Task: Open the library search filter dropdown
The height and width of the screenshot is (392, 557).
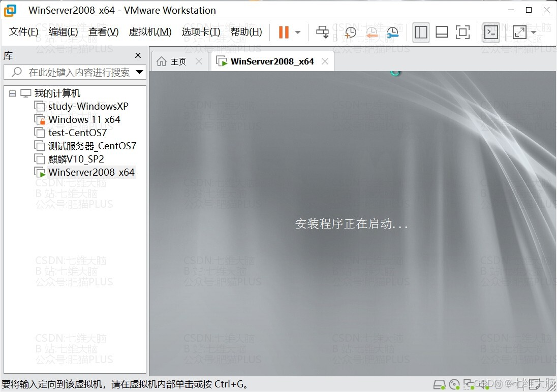Action: [x=140, y=73]
